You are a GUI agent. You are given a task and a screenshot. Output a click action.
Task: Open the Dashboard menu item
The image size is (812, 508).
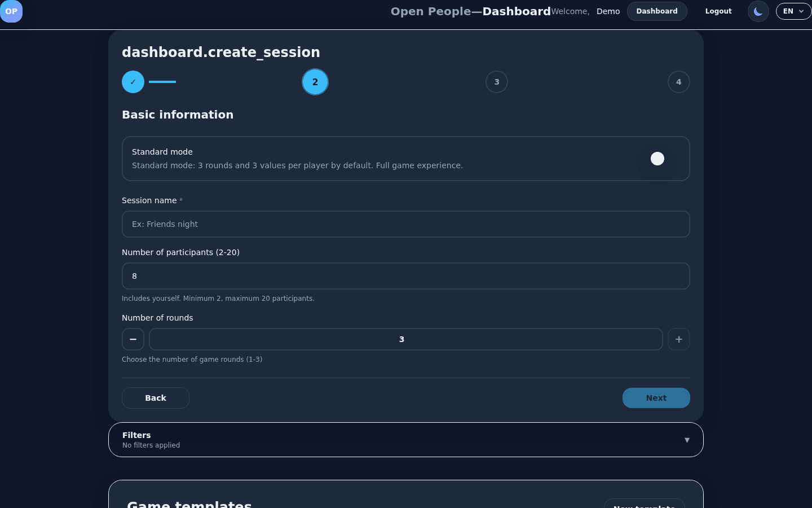[657, 11]
